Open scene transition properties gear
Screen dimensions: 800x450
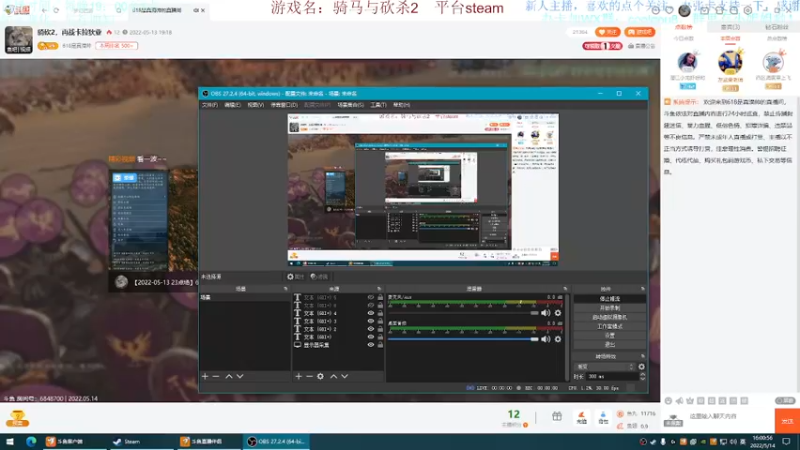pyautogui.click(x=641, y=367)
